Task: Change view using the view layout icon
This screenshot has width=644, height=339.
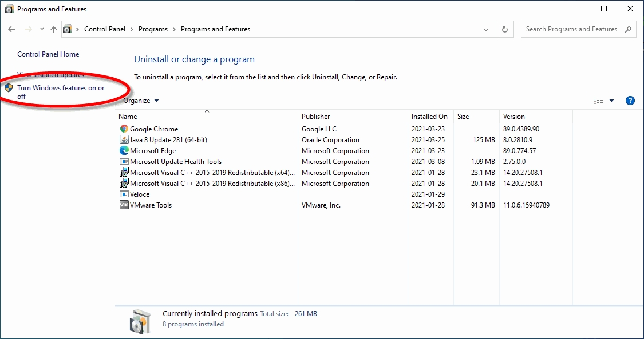Action: point(598,101)
